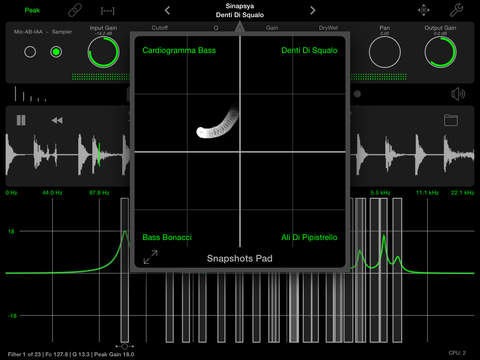Open the wrench settings icon
This screenshot has width=480, height=360.
[x=456, y=10]
